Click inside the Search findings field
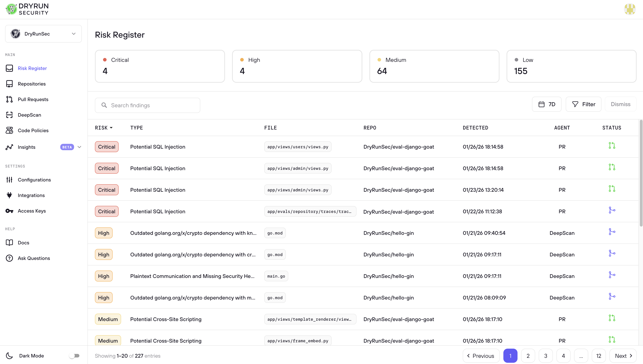This screenshot has height=364, width=643. pos(148,105)
